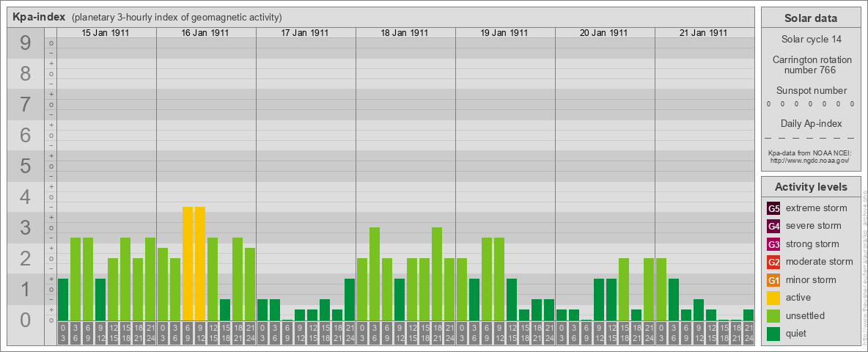The width and height of the screenshot is (868, 352).
Task: Open the ngdc.noaa.gov data source link
Action: coord(809,160)
